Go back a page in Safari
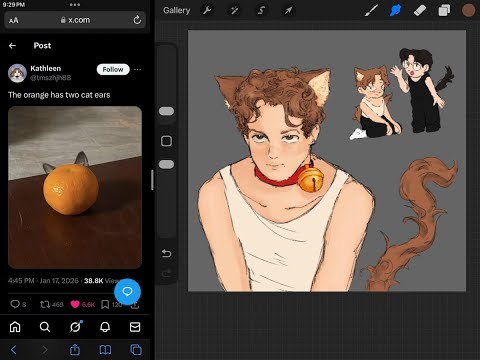Image resolution: width=480 pixels, height=360 pixels. 14,350
